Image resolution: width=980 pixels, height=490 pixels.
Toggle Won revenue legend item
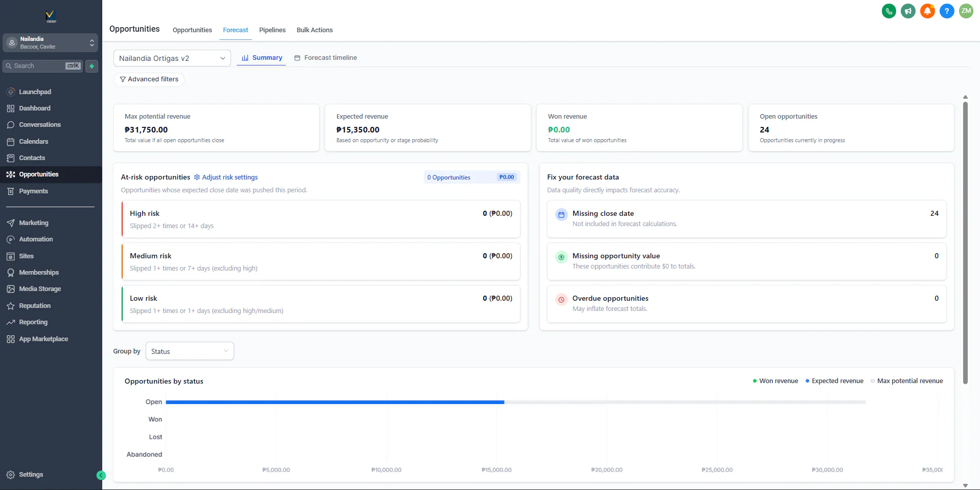pyautogui.click(x=776, y=381)
